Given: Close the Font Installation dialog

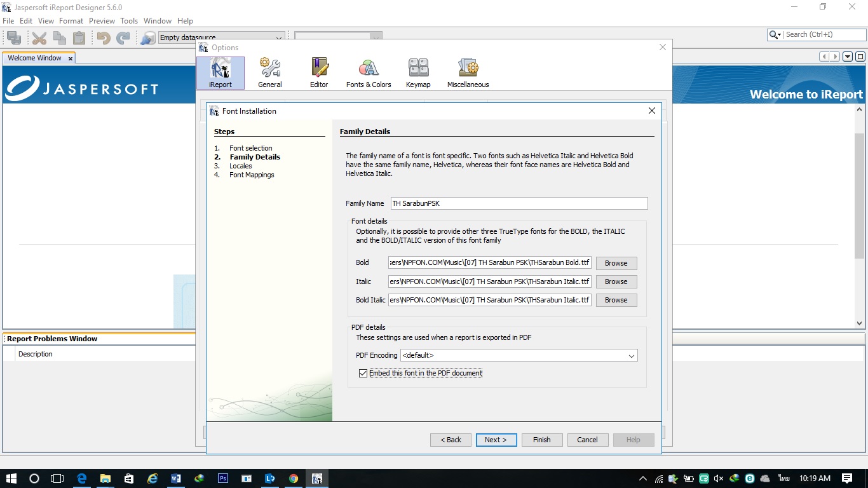Looking at the screenshot, I should click(x=651, y=111).
